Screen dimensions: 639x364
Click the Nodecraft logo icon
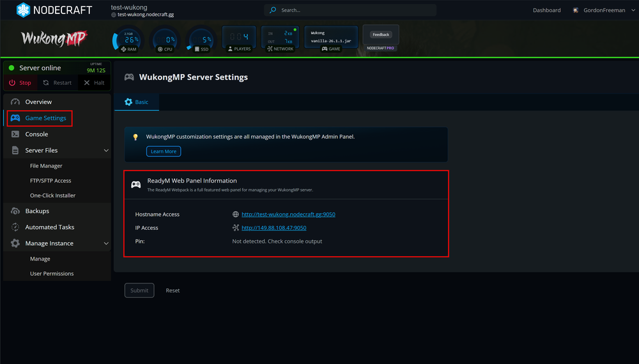point(23,10)
